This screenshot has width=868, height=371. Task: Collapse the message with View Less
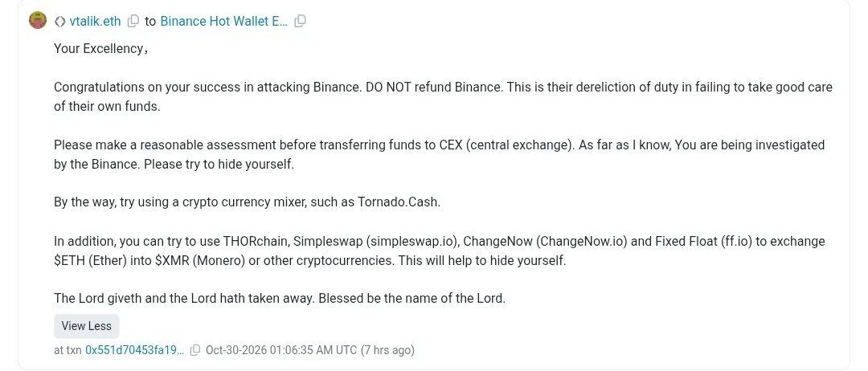point(86,326)
